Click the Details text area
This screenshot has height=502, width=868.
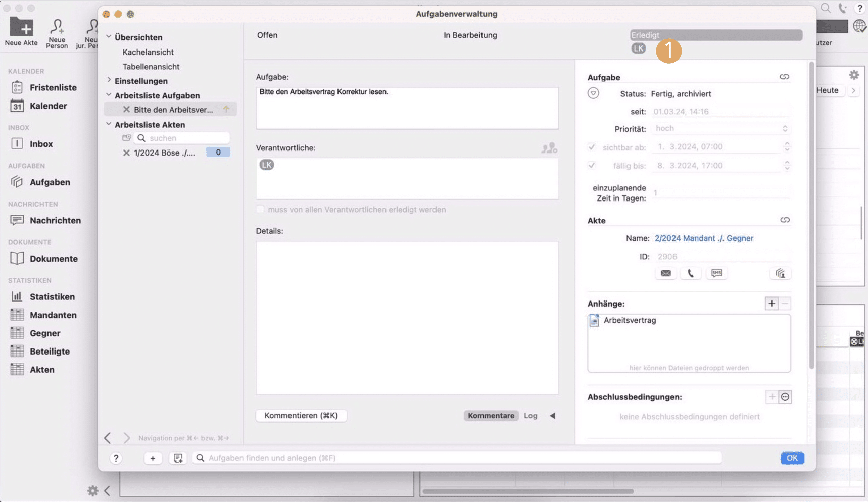tap(407, 318)
